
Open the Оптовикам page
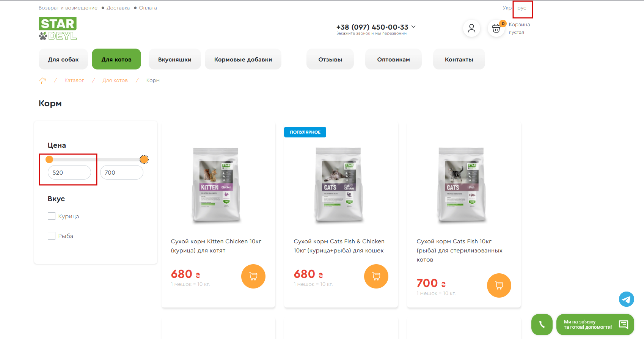[x=393, y=59]
